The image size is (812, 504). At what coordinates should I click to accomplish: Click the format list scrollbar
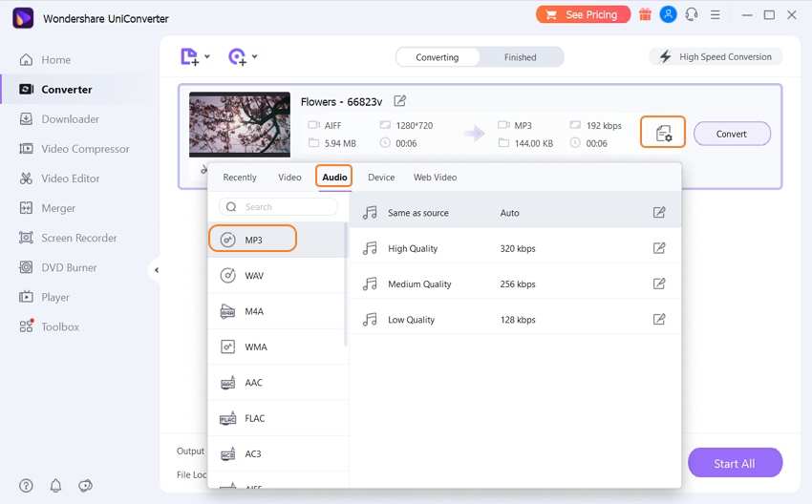pos(345,284)
